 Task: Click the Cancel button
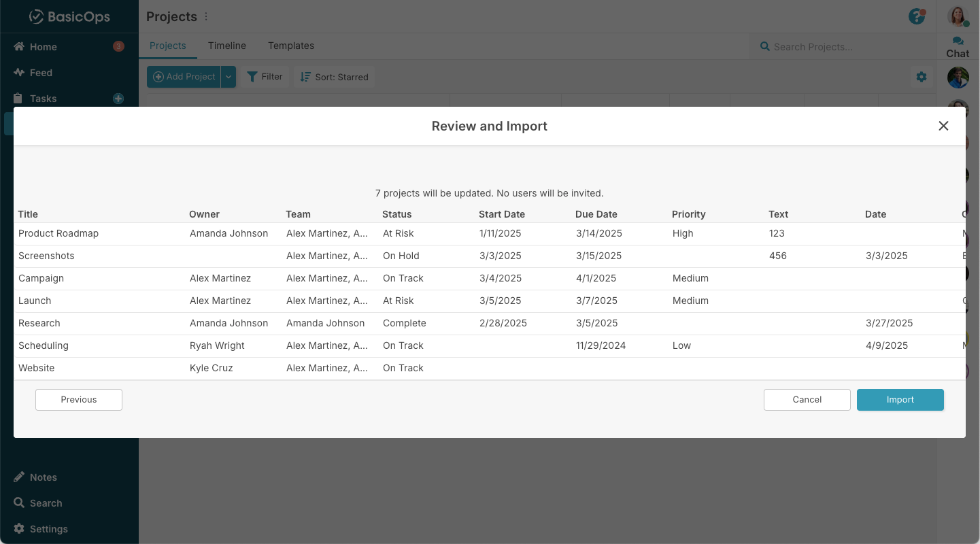coord(807,400)
